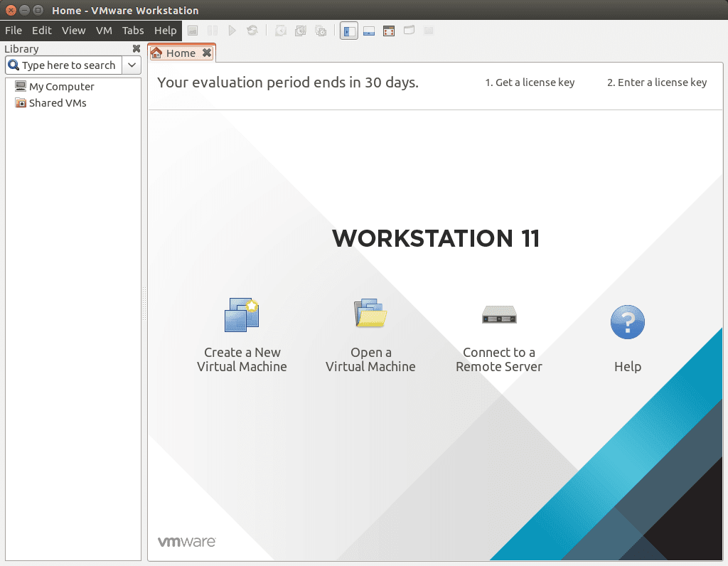Viewport: 728px width, 566px height.
Task: Toggle the thumbnail bar view icon
Action: (369, 31)
